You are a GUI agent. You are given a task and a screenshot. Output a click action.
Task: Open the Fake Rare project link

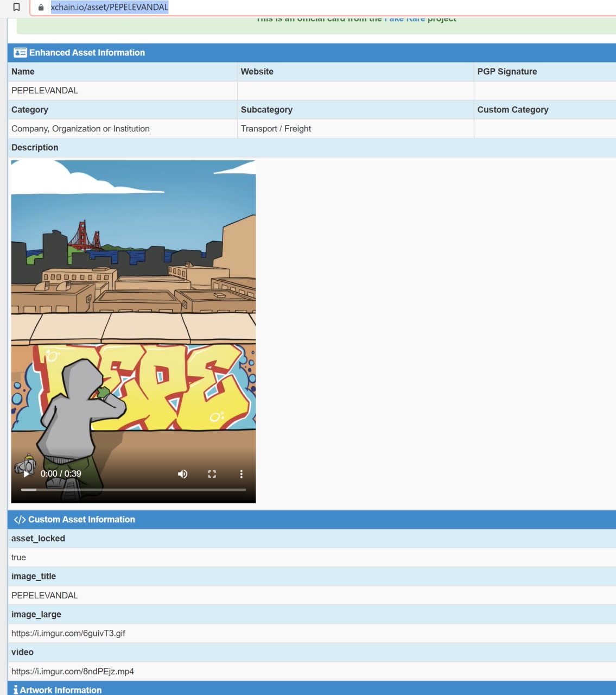tap(404, 20)
